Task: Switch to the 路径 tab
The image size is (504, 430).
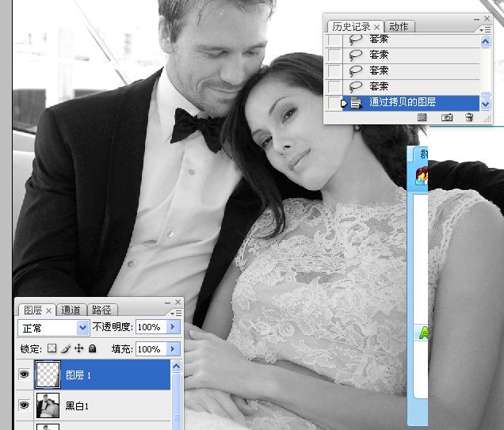Action: coord(101,310)
